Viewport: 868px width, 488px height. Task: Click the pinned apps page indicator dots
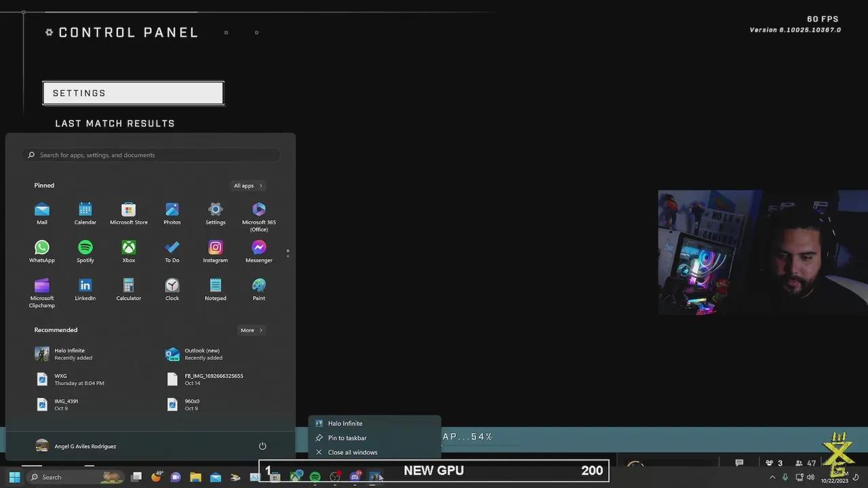coord(288,253)
